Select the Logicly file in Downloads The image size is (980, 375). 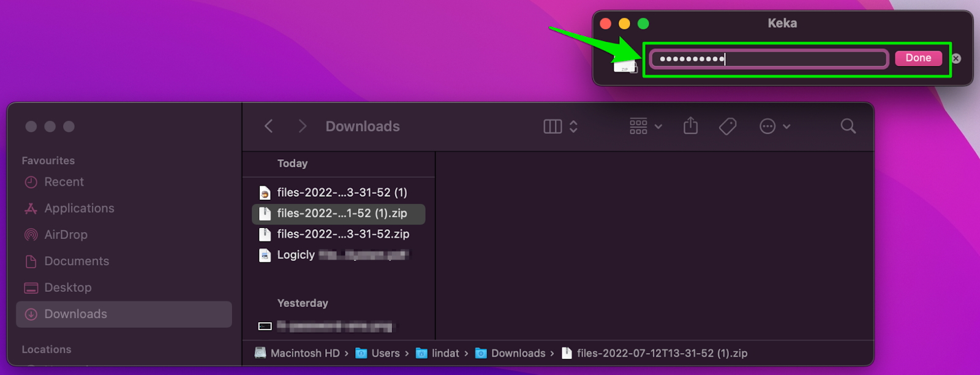coord(339,255)
